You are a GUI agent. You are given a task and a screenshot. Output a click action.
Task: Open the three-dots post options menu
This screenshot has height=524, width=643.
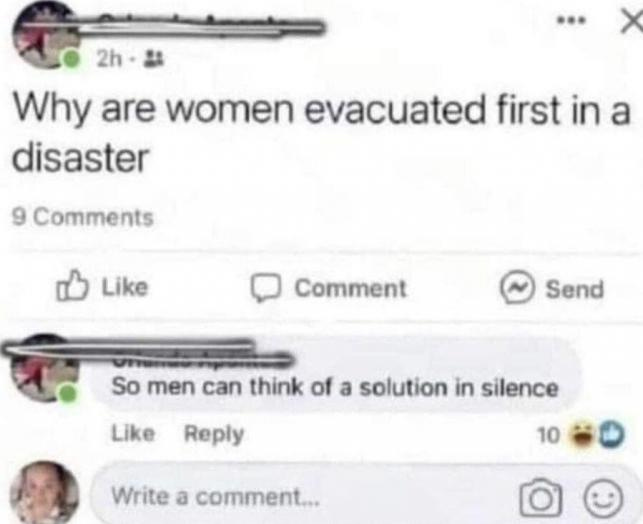click(x=573, y=20)
